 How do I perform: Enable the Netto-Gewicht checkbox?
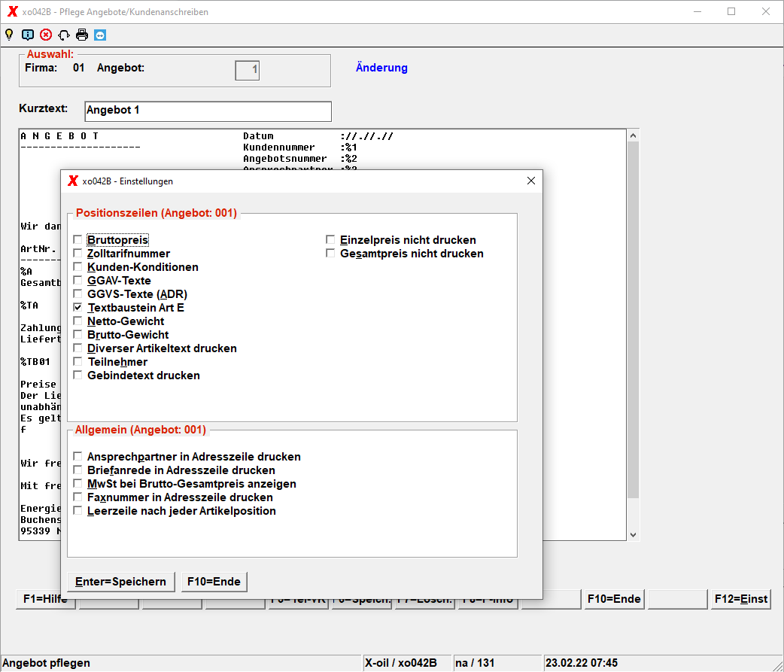[x=77, y=321]
